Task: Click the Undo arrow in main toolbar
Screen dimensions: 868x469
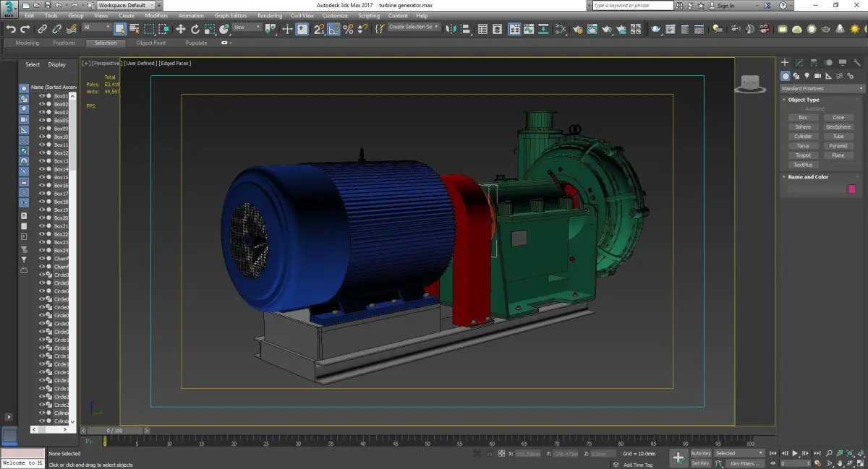Action: pyautogui.click(x=11, y=29)
